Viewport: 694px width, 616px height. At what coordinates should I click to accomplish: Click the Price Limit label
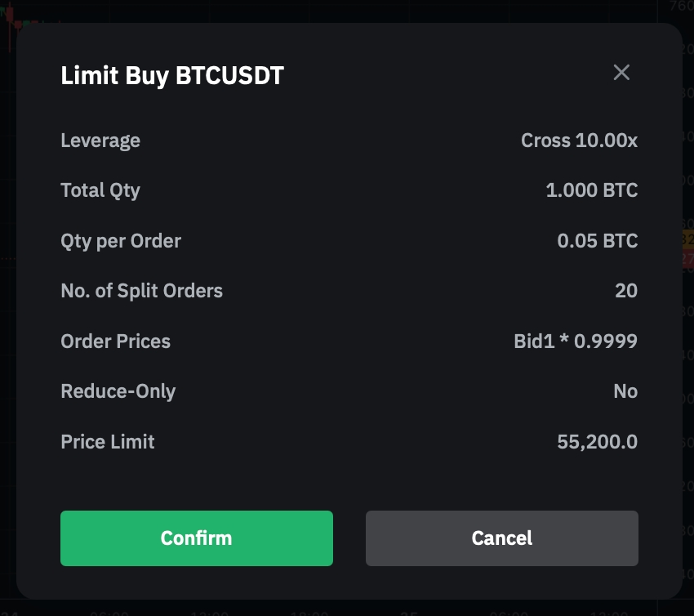point(107,442)
